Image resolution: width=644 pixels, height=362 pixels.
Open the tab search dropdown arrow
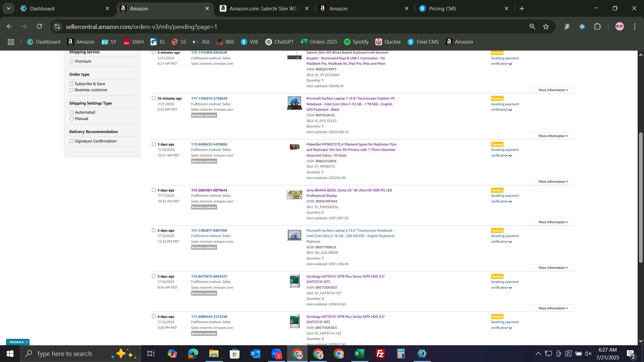(x=9, y=8)
